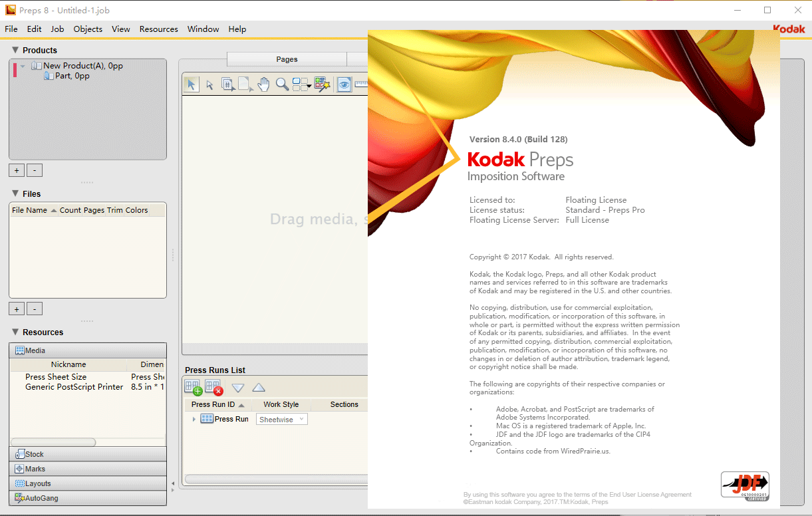The width and height of the screenshot is (812, 516).
Task: Move press run up with triangle
Action: tap(259, 388)
